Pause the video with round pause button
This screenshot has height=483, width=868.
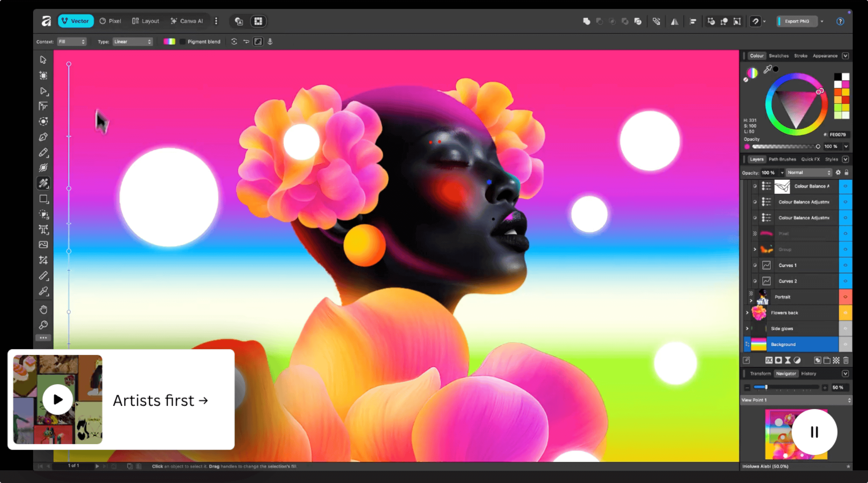click(814, 432)
